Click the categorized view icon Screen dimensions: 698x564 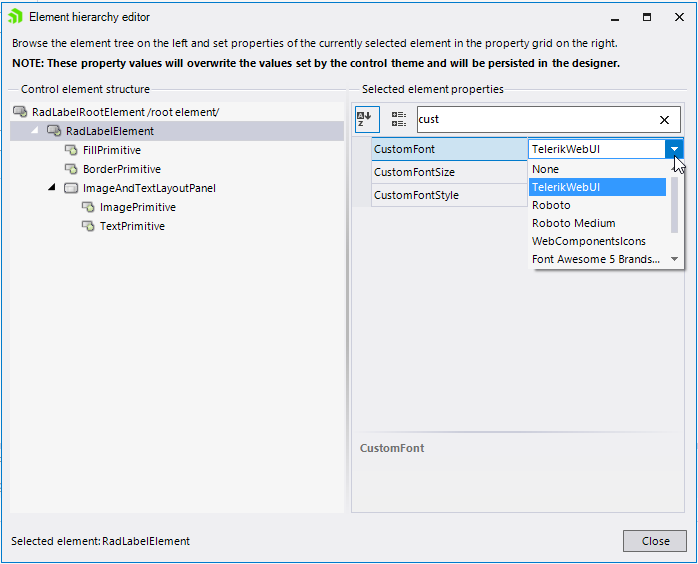[x=398, y=119]
